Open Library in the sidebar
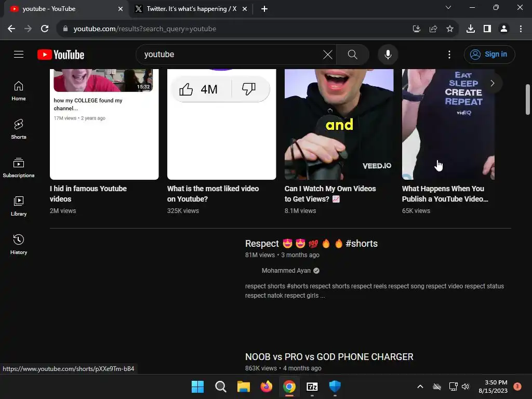Viewport: 532px width, 399px height. point(19,206)
